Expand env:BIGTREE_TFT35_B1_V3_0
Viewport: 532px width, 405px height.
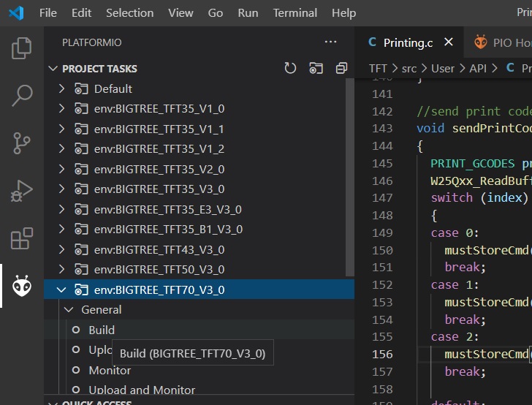pos(61,229)
